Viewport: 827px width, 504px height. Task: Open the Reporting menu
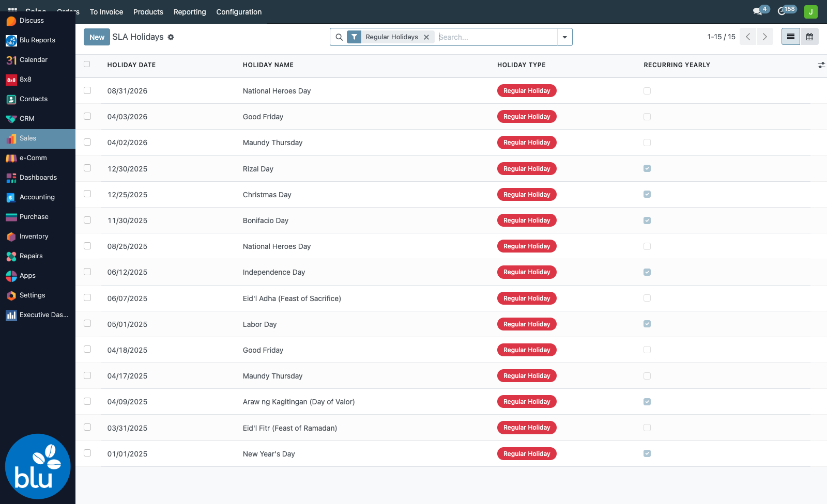190,12
